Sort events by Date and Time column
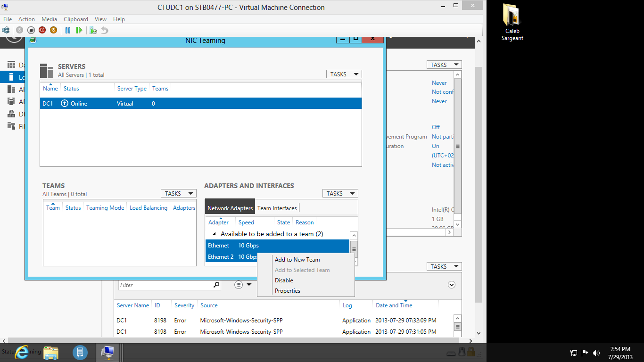Viewport: 644px width, 362px height. pyautogui.click(x=394, y=305)
